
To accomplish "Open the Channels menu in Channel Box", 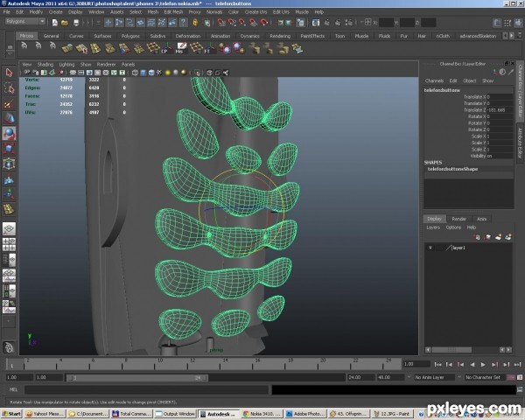I will pos(434,80).
